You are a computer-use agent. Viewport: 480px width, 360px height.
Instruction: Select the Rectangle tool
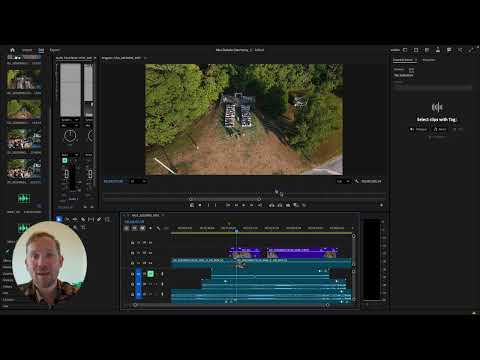click(x=107, y=219)
